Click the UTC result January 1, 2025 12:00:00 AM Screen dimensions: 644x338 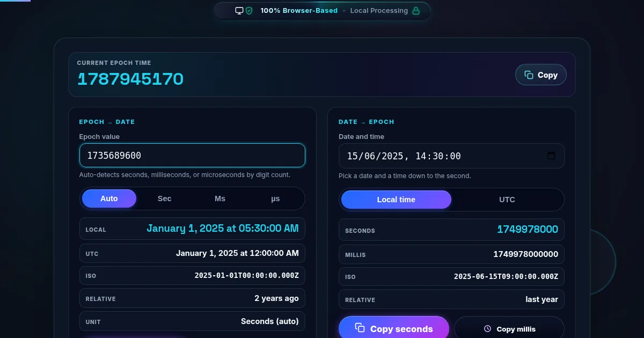coord(237,253)
